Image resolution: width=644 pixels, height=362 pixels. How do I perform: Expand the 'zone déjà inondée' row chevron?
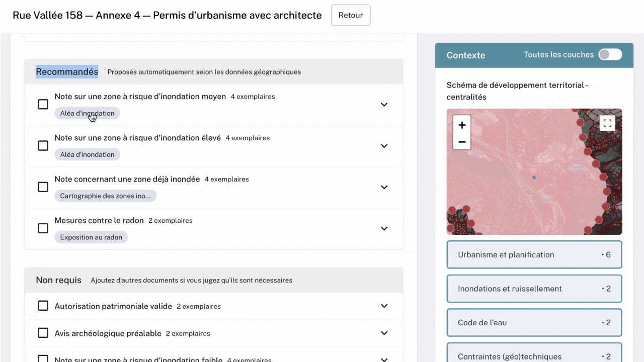(384, 187)
